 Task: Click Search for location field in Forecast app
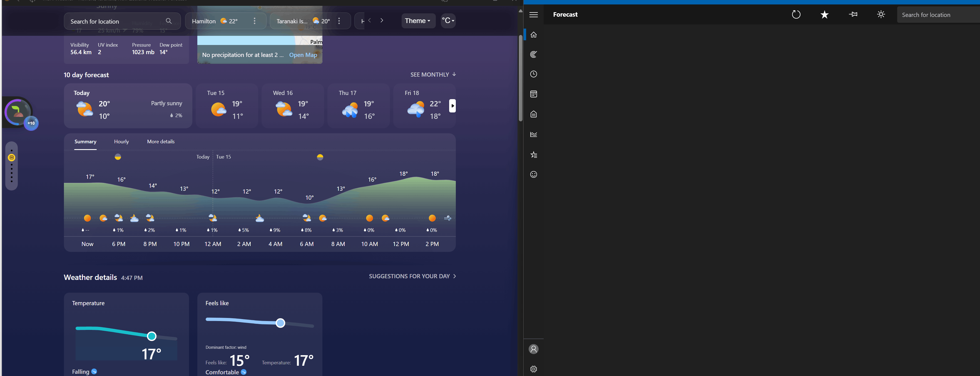(x=938, y=15)
